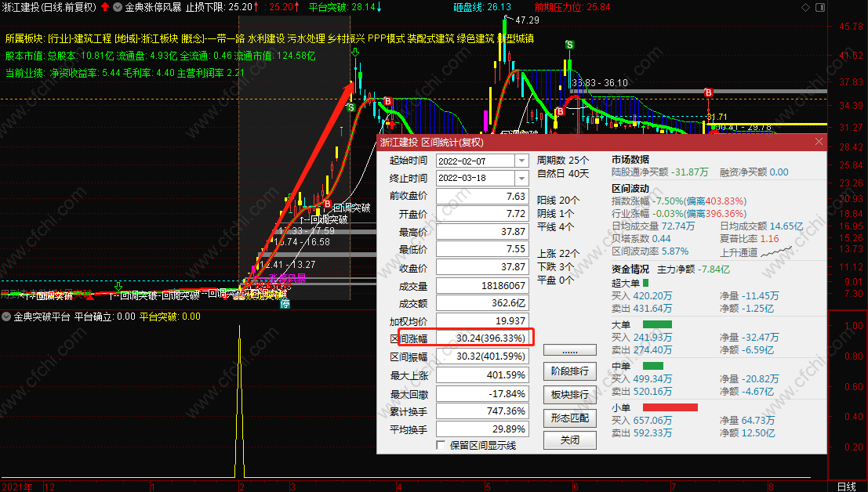Click the cyan 停 marker under the chart

coord(285,303)
